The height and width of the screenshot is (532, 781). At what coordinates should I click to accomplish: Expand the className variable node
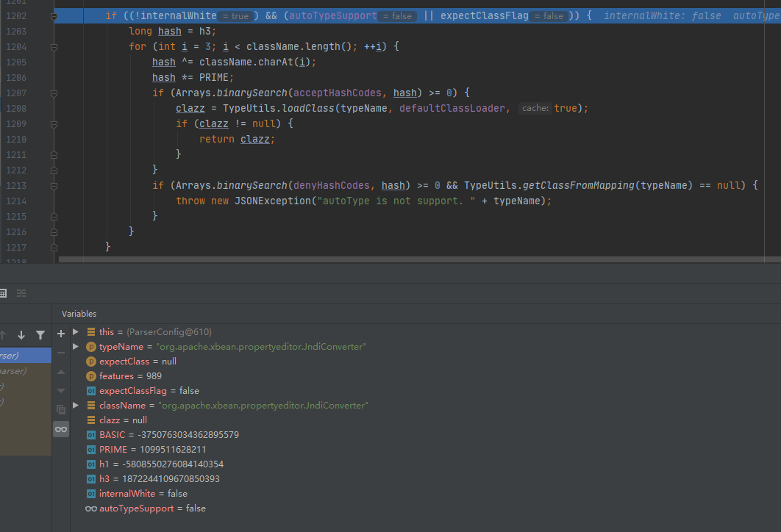[76, 406]
